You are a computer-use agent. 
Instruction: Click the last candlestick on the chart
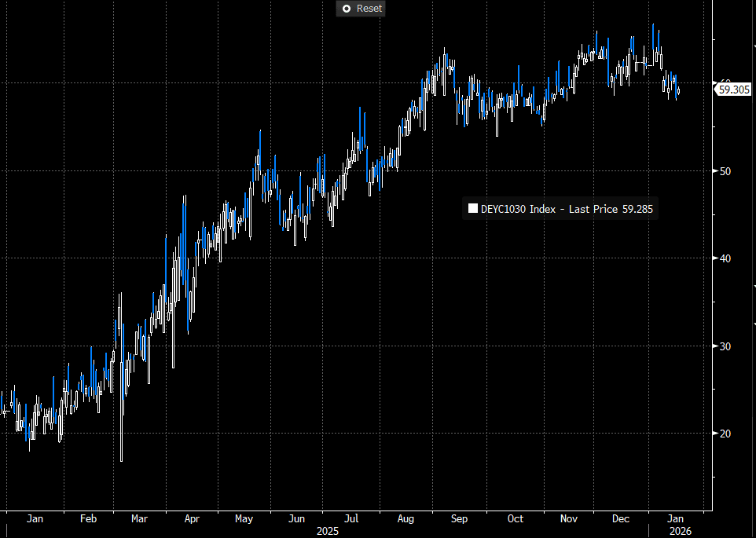(678, 92)
